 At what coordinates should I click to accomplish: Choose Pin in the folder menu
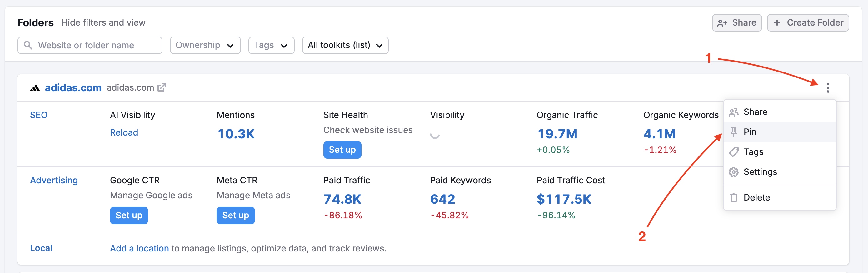click(750, 132)
